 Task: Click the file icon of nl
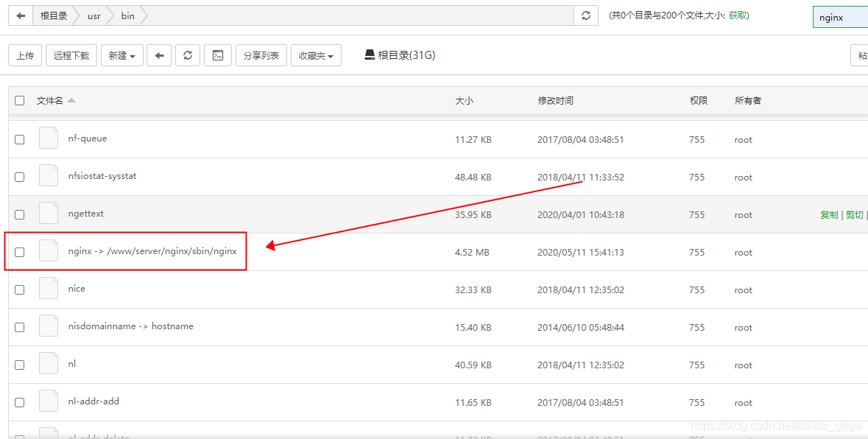tap(49, 364)
